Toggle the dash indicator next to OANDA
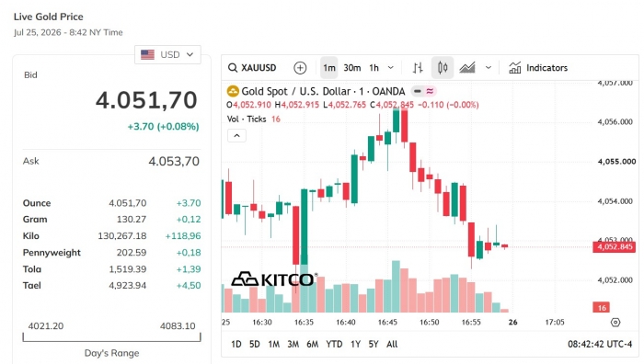Viewport: 644px width, 364px height. click(x=418, y=91)
